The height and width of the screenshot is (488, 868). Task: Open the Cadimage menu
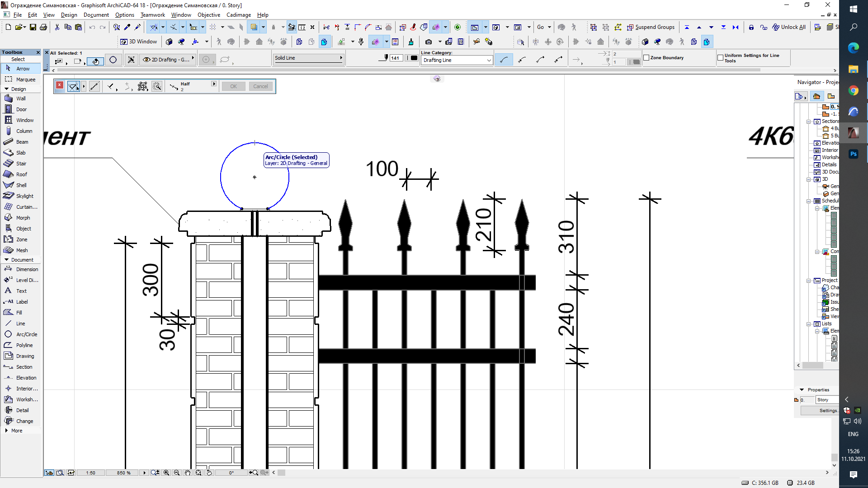point(239,15)
